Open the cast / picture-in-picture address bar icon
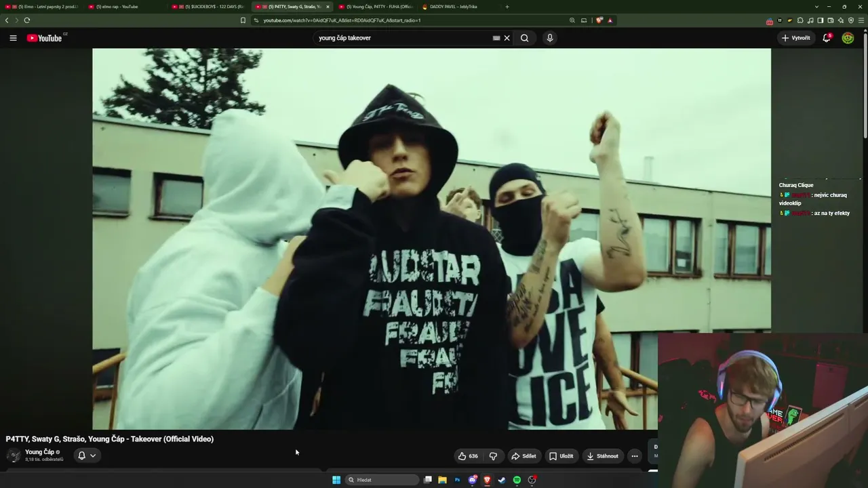 (584, 20)
